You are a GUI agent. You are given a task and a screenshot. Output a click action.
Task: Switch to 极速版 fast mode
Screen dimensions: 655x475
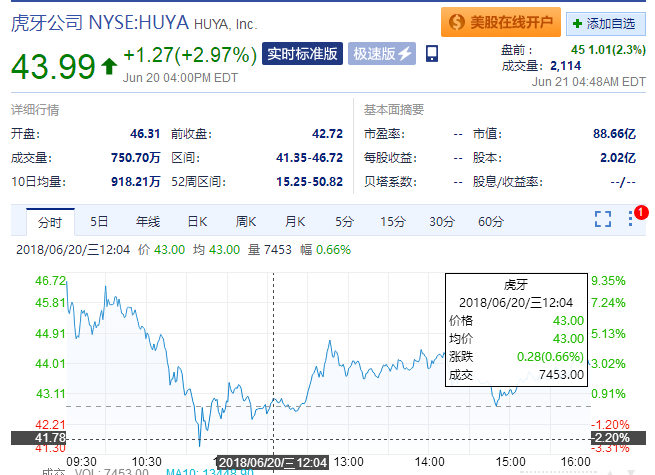click(382, 53)
